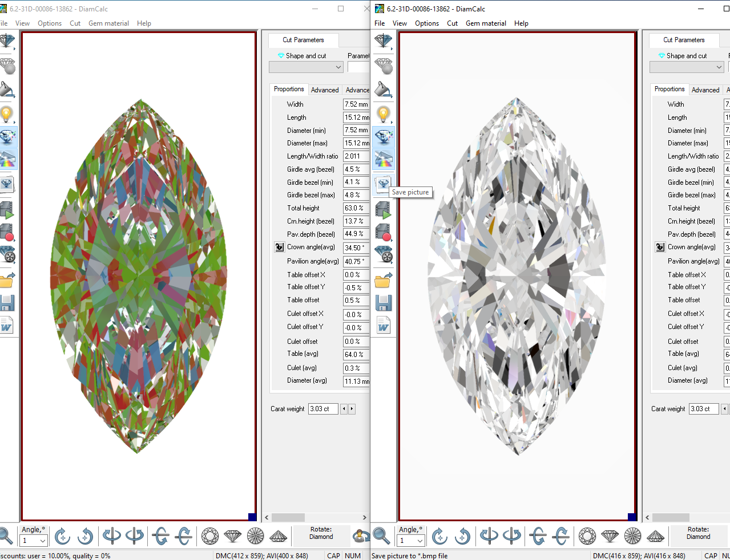This screenshot has width=730, height=560.
Task: Click Total height field 63.0 %
Action: [356, 208]
